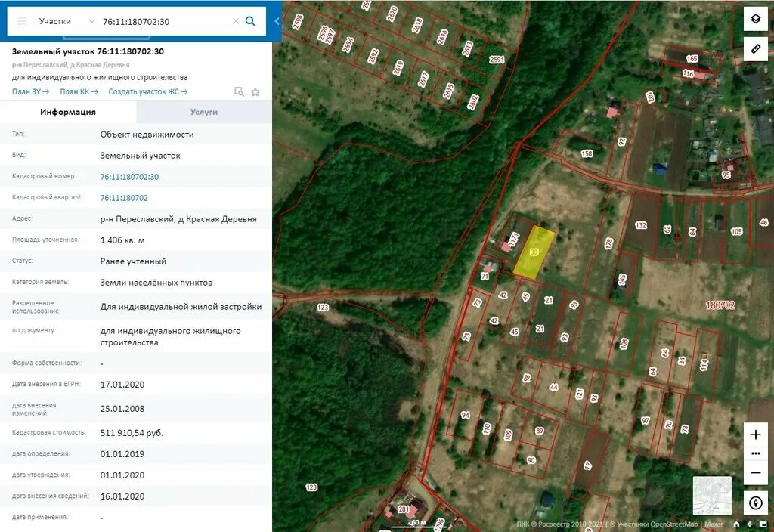
Task: Click the locate-me crosshair icon in footer
Action: pos(749,524)
